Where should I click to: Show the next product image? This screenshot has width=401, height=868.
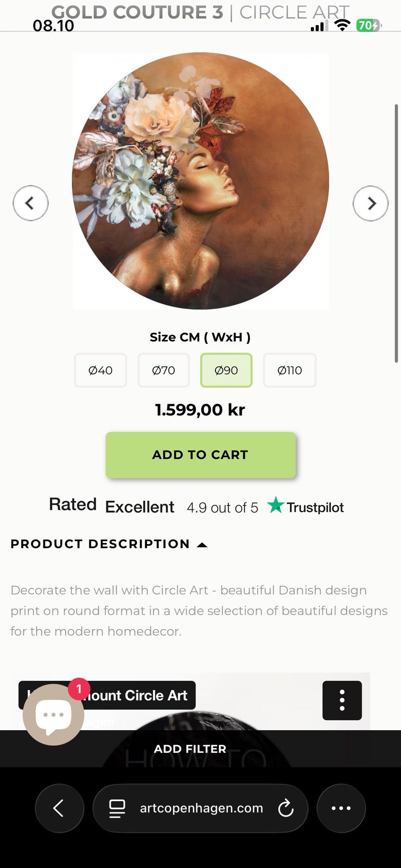point(371,203)
